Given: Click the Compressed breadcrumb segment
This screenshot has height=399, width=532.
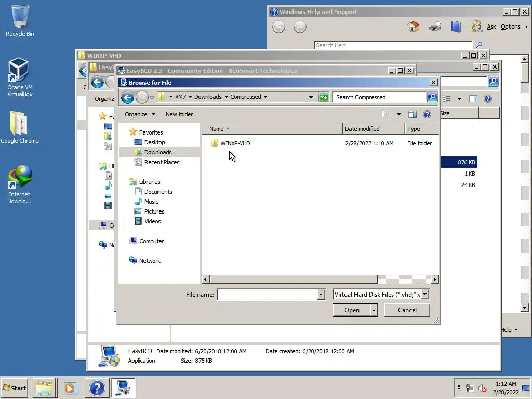Looking at the screenshot, I should pos(246,97).
